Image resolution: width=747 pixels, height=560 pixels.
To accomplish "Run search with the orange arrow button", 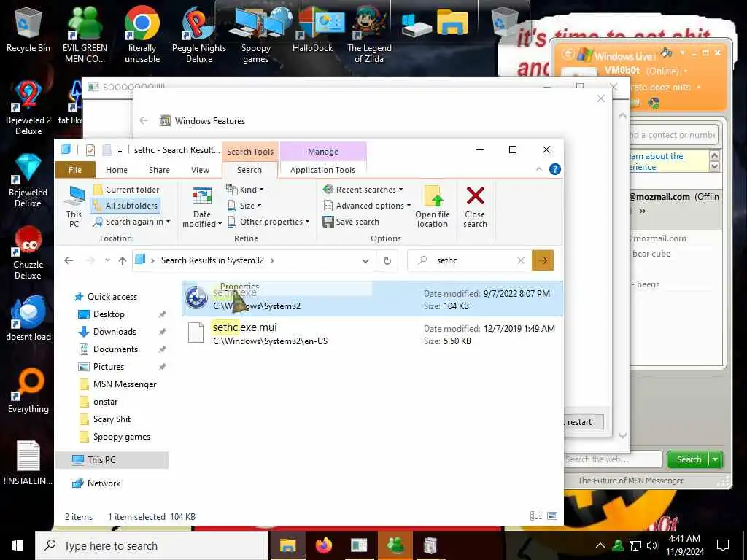I will click(x=543, y=260).
